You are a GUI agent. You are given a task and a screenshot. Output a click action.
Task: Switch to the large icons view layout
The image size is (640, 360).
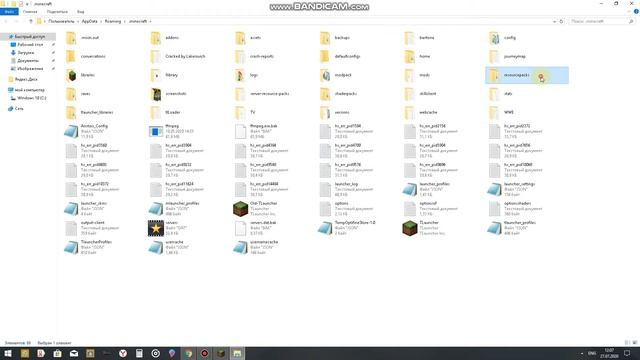point(634,343)
